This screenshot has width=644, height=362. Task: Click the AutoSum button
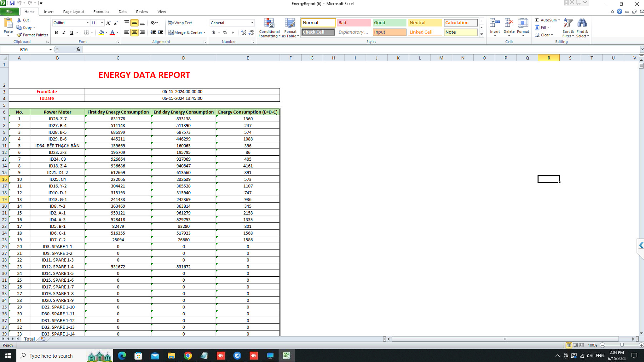click(x=545, y=20)
